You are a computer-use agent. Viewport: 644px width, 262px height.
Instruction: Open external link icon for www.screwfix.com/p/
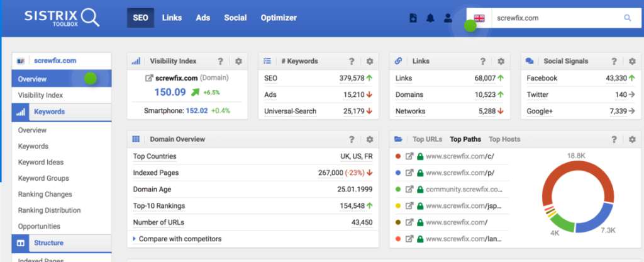[x=409, y=173]
